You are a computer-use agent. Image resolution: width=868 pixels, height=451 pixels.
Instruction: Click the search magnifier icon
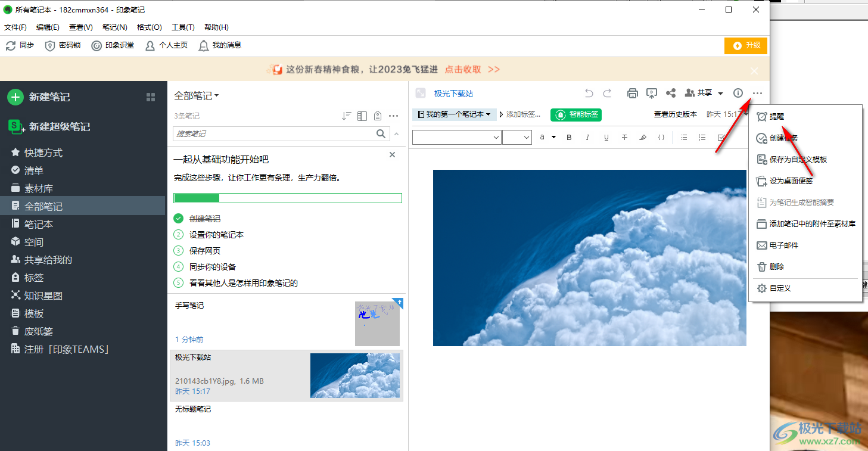pos(381,134)
